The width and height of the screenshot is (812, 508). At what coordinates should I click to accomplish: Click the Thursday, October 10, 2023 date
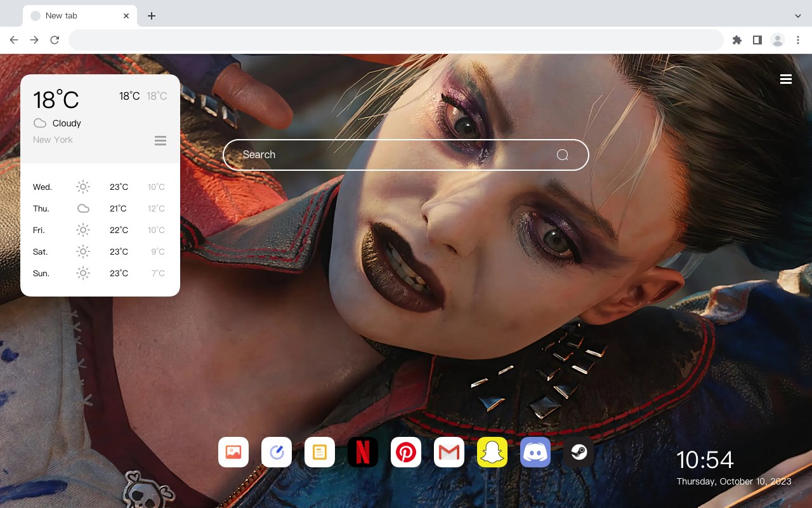click(x=734, y=481)
